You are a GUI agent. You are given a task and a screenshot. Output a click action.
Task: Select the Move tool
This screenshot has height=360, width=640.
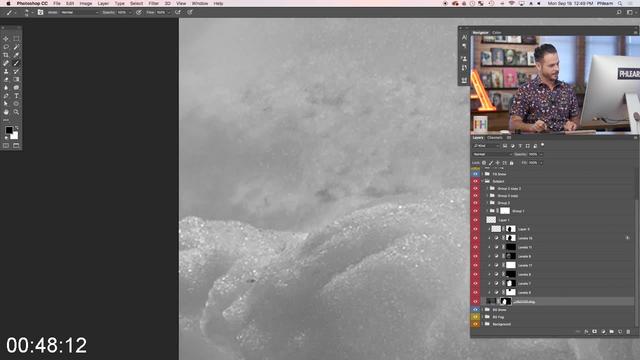pyautogui.click(x=6, y=39)
